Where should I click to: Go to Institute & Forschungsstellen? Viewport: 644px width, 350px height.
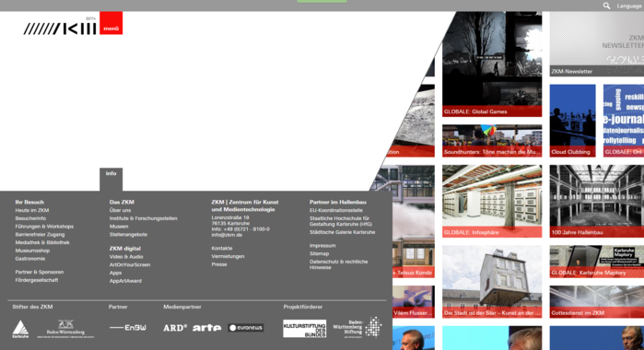pyautogui.click(x=144, y=218)
